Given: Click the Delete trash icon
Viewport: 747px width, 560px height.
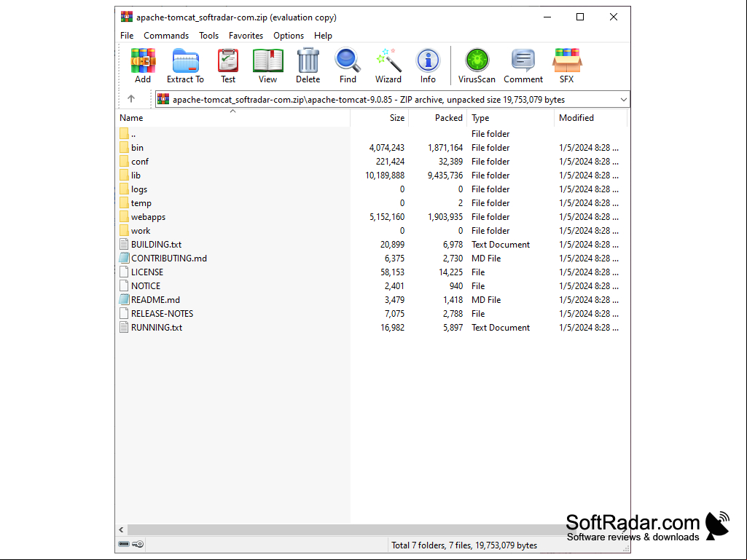Looking at the screenshot, I should point(308,66).
